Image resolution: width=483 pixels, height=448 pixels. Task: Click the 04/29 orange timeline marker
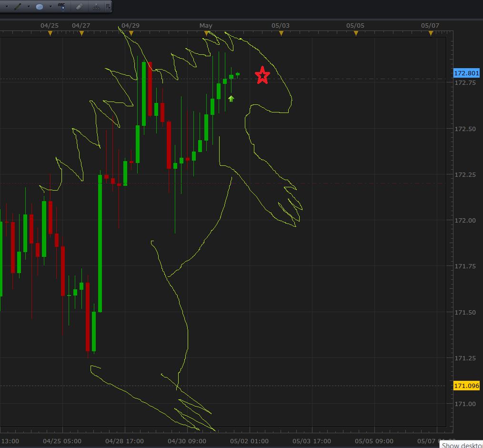click(131, 33)
